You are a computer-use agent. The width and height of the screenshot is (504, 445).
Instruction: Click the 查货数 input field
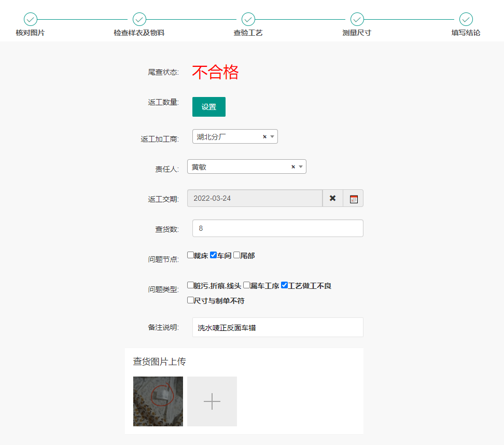coord(277,228)
